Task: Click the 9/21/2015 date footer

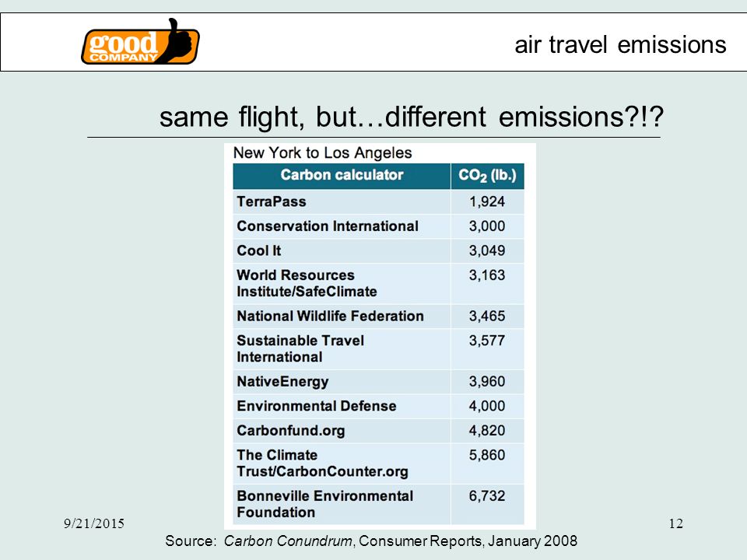Action: (x=94, y=523)
